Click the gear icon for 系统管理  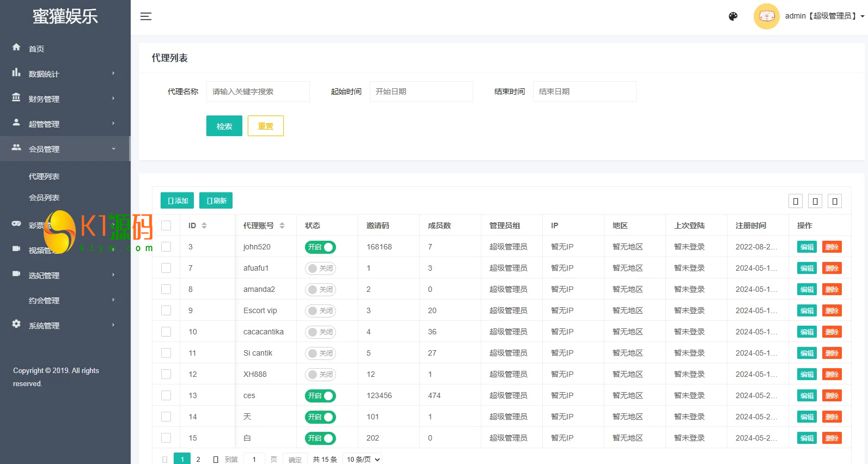click(16, 324)
